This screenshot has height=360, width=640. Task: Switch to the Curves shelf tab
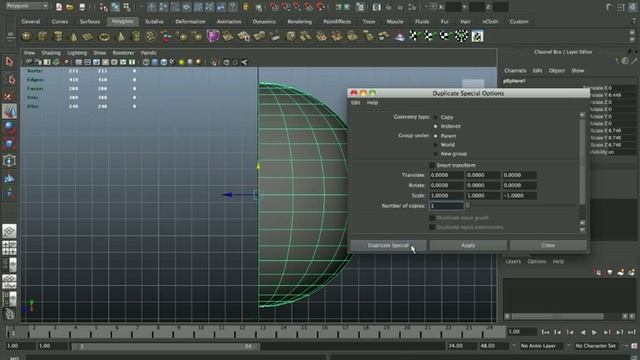[x=60, y=22]
